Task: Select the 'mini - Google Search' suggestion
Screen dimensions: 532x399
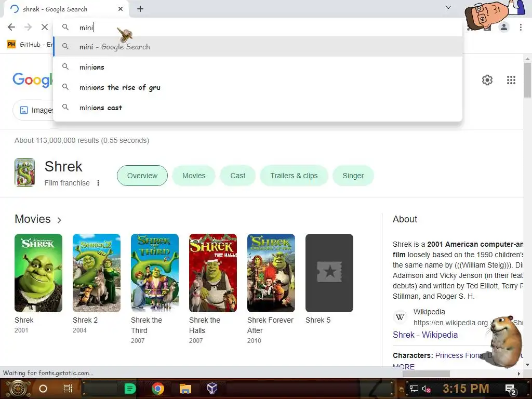Action: [258, 47]
